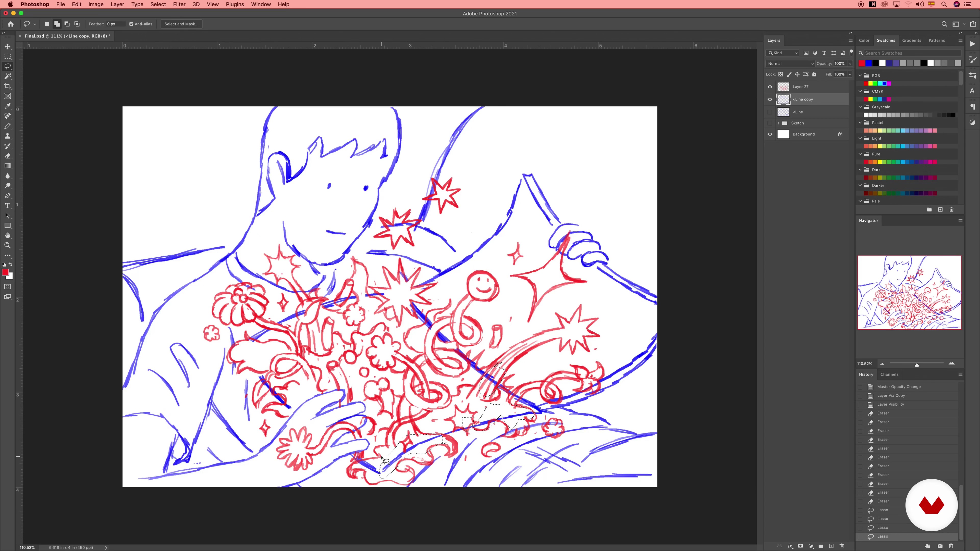Viewport: 980px width, 551px height.
Task: Switch to the Color tab
Action: point(864,40)
